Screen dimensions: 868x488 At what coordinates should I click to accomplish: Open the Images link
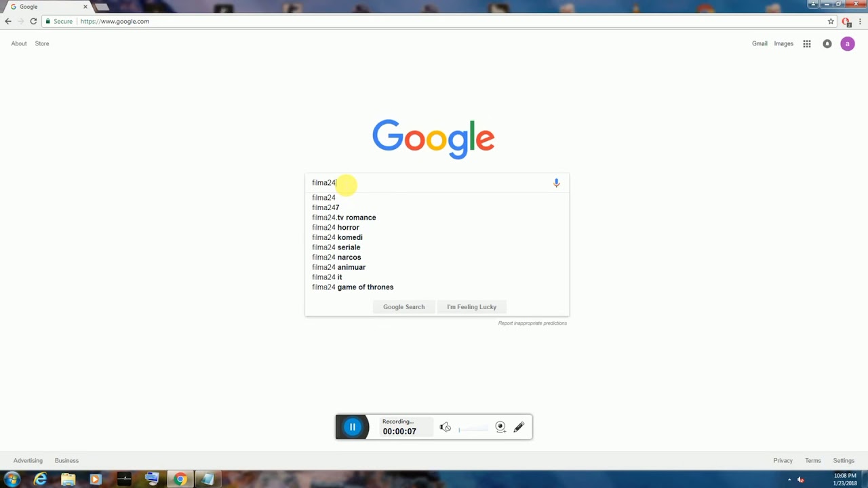[784, 43]
